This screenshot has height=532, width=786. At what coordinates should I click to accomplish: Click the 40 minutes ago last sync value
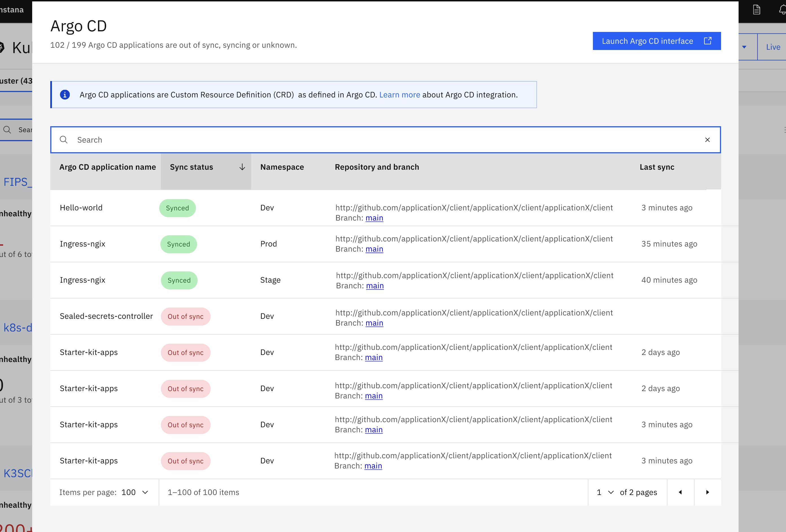click(669, 280)
